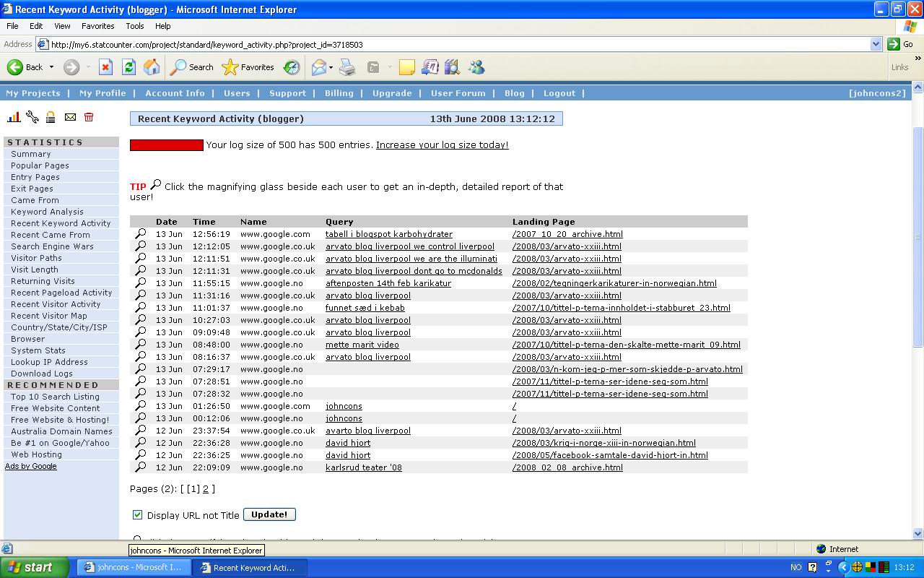Stop loading with the red X icon

[105, 67]
